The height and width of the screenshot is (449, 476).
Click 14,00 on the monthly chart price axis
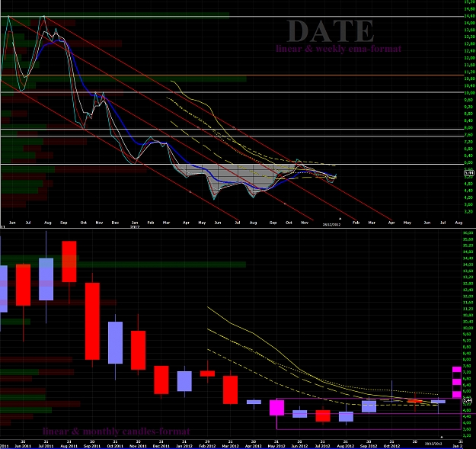tap(468, 265)
